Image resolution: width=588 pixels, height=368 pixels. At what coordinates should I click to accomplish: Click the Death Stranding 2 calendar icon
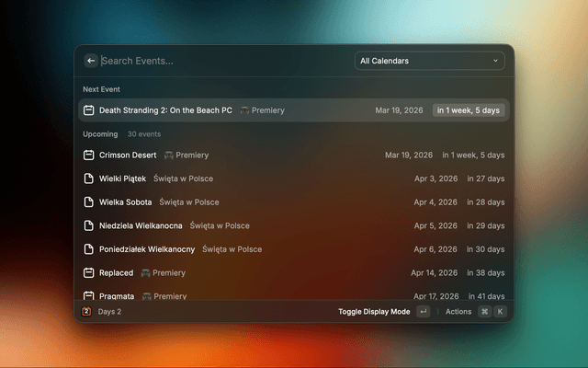(x=89, y=110)
